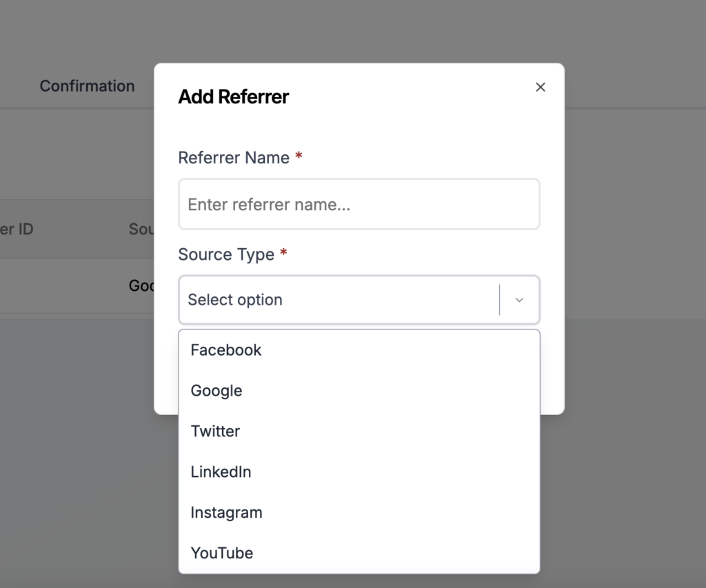Viewport: 706px width, 588px height.
Task: Click the Source Type chevron arrow
Action: pos(519,300)
